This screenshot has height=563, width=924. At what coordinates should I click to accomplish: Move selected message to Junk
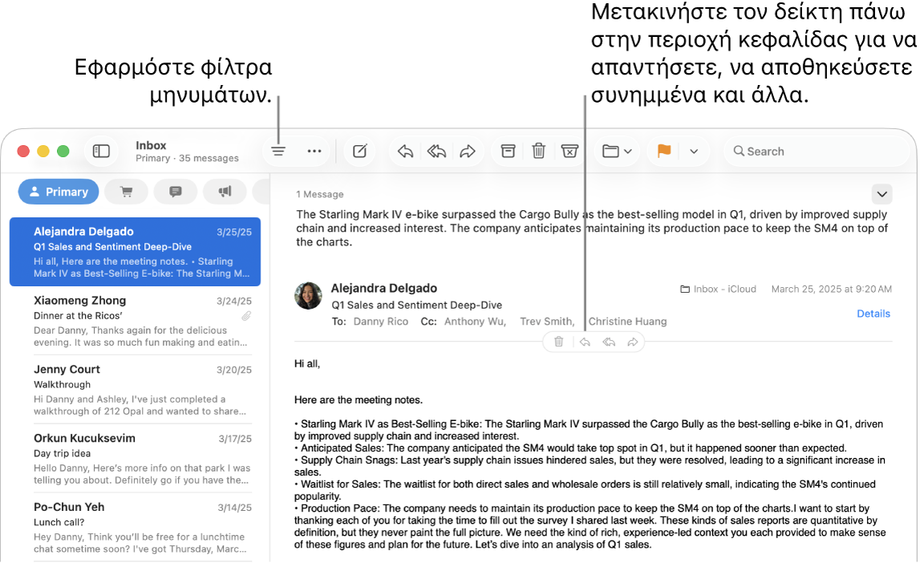(x=569, y=151)
